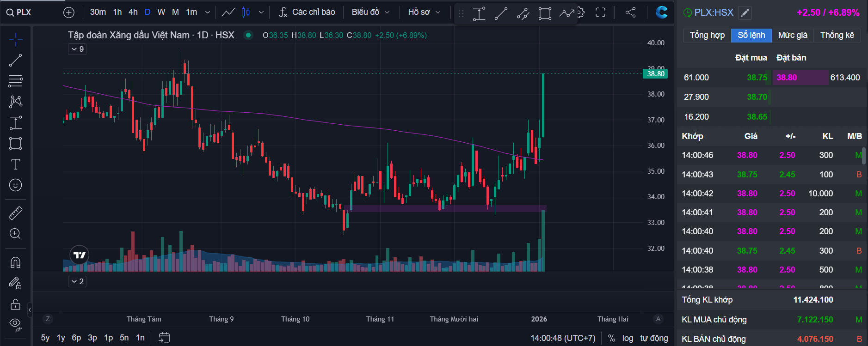Edit PLX:HSX symbol with pencil icon

[x=745, y=13]
